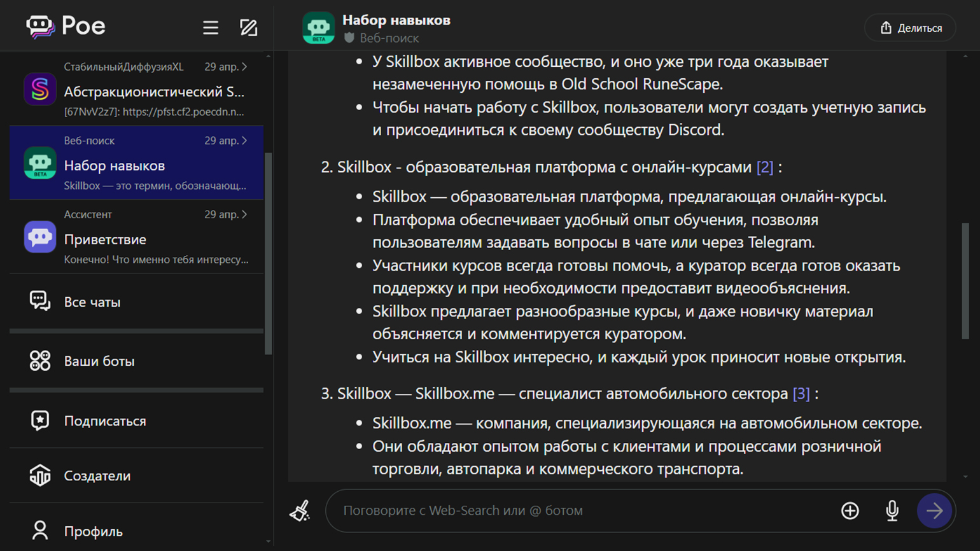Open the Все чаты section
The image size is (980, 551).
coord(136,302)
